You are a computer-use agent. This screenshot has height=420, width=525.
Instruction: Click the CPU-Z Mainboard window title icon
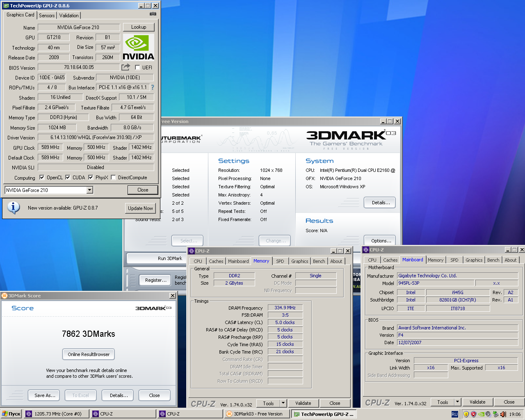(366, 249)
